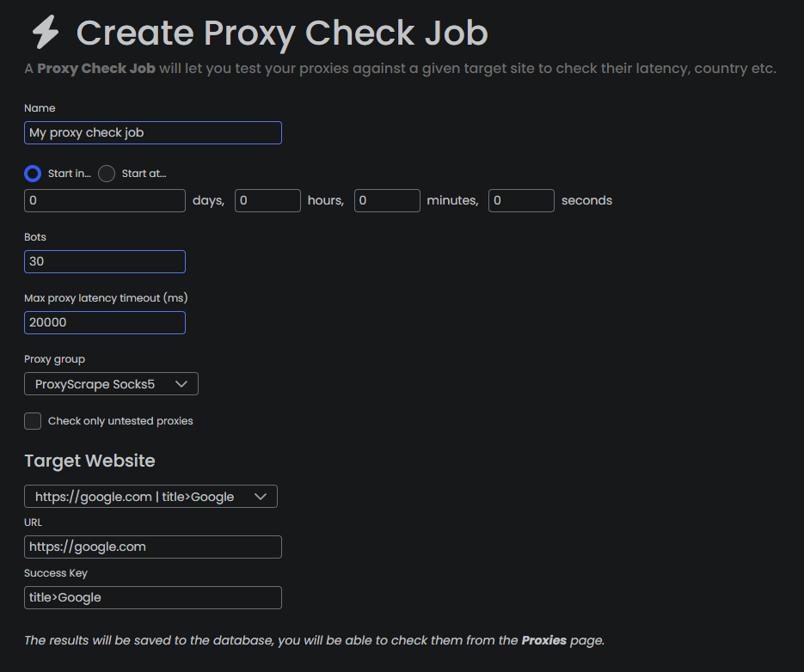Focus the days input field
The height and width of the screenshot is (672, 804).
coord(104,200)
